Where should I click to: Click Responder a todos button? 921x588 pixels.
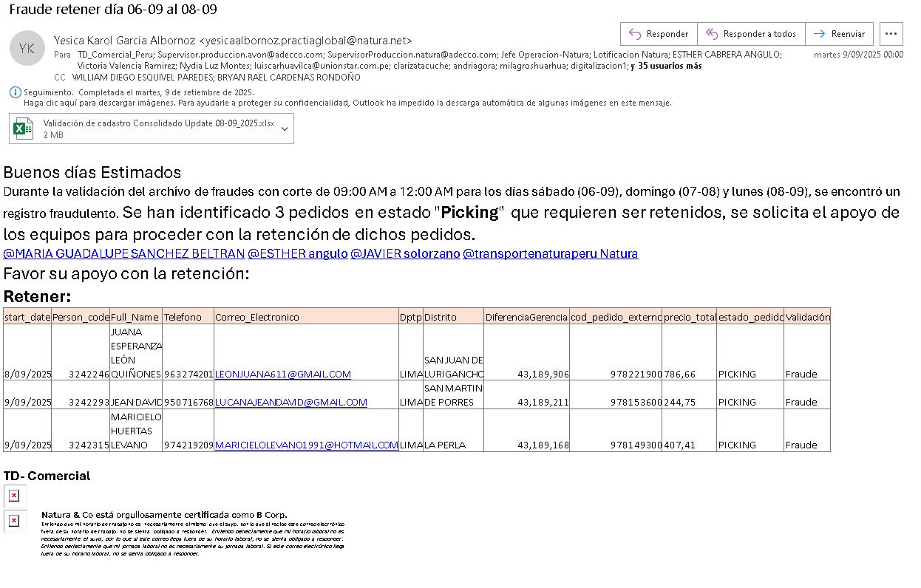750,34
